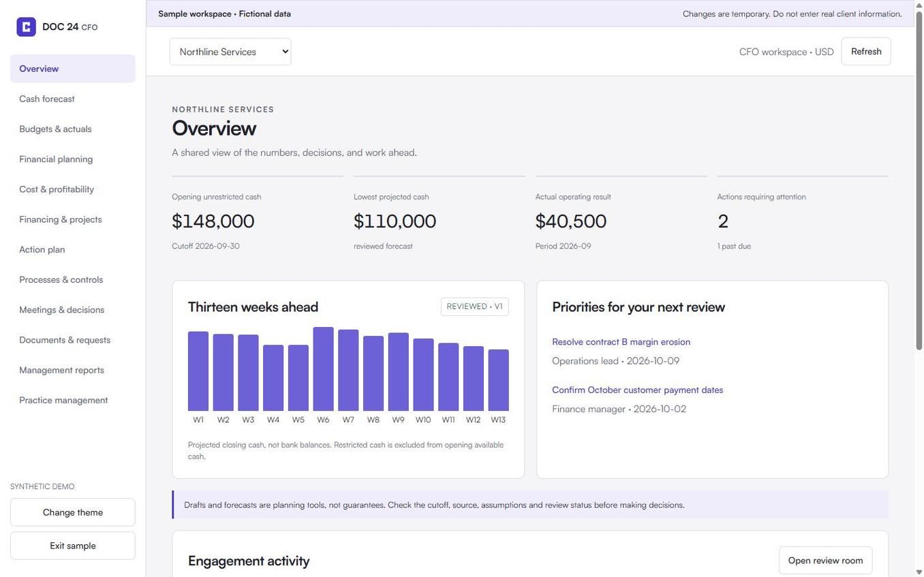Image resolution: width=924 pixels, height=577 pixels.
Task: Open Practice management
Action: [73, 400]
